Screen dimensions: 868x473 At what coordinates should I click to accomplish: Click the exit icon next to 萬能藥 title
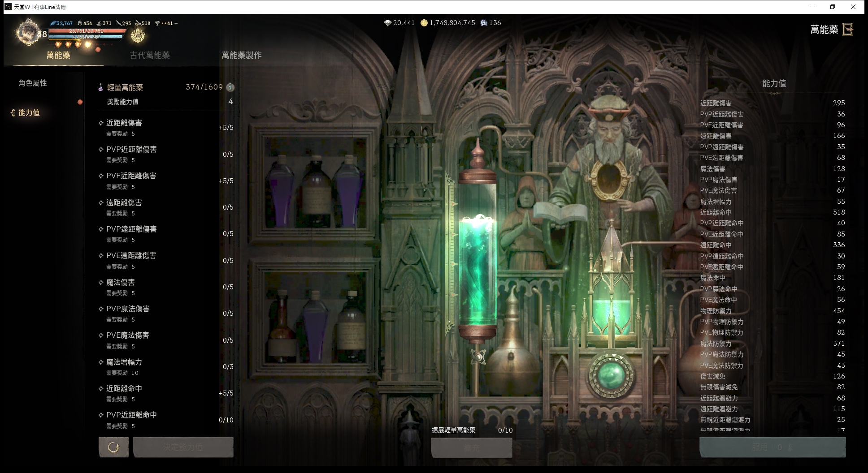pos(847,30)
